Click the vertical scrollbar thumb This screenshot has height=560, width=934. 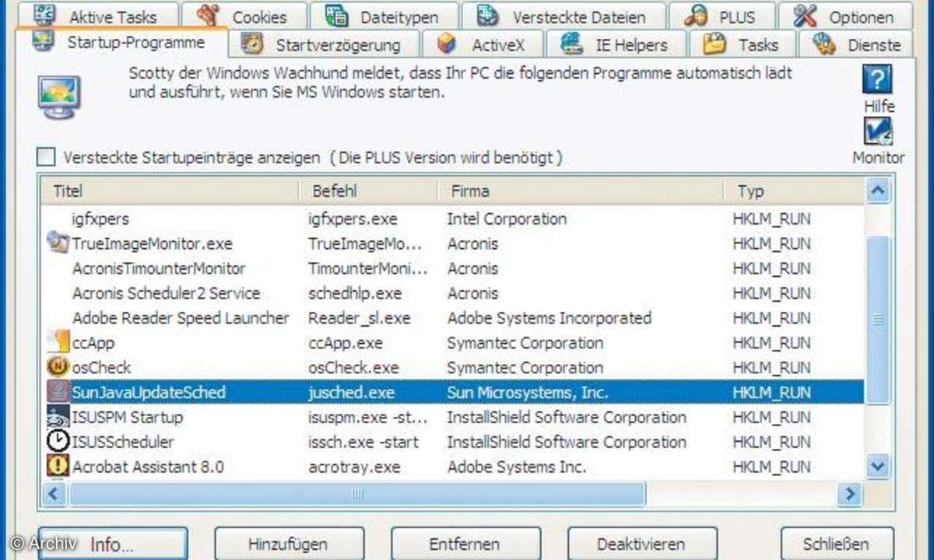coord(878,320)
